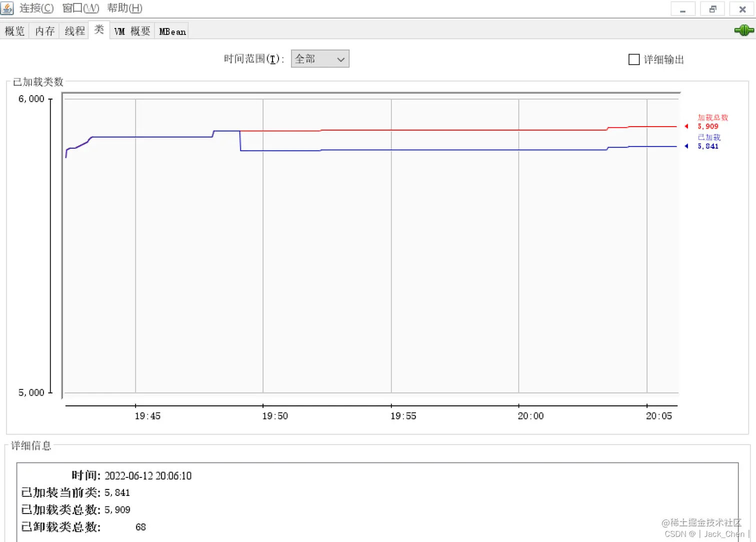This screenshot has height=542, width=756.
Task: Close the inner connection window
Action: (742, 9)
